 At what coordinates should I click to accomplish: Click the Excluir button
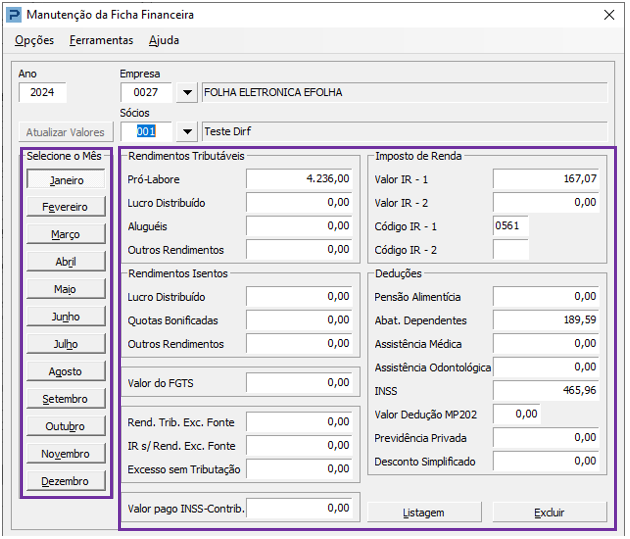pyautogui.click(x=550, y=512)
